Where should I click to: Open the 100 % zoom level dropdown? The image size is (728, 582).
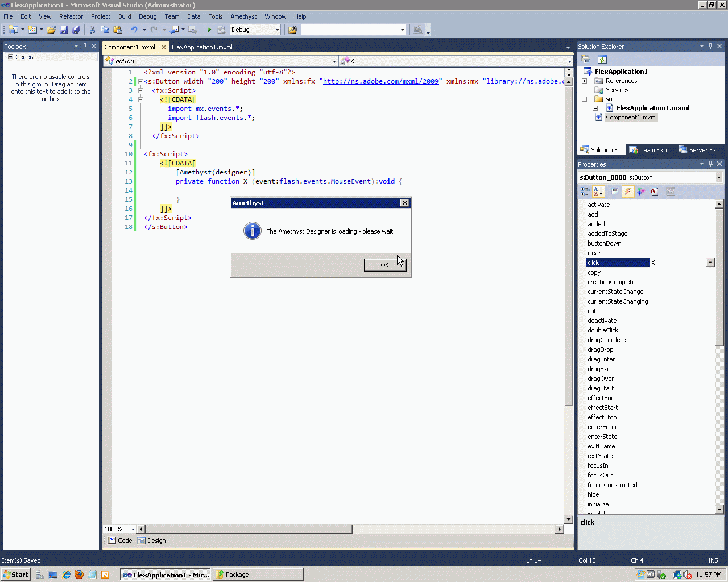tap(133, 529)
